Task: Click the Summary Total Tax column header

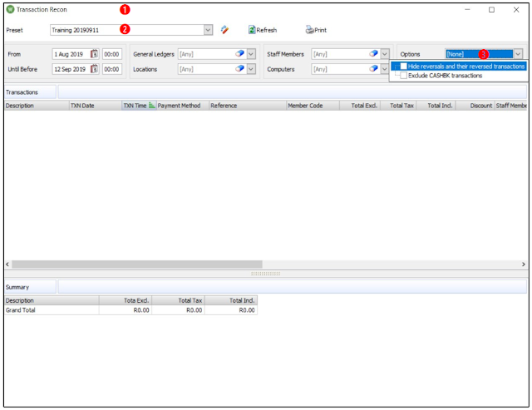Action: click(178, 300)
